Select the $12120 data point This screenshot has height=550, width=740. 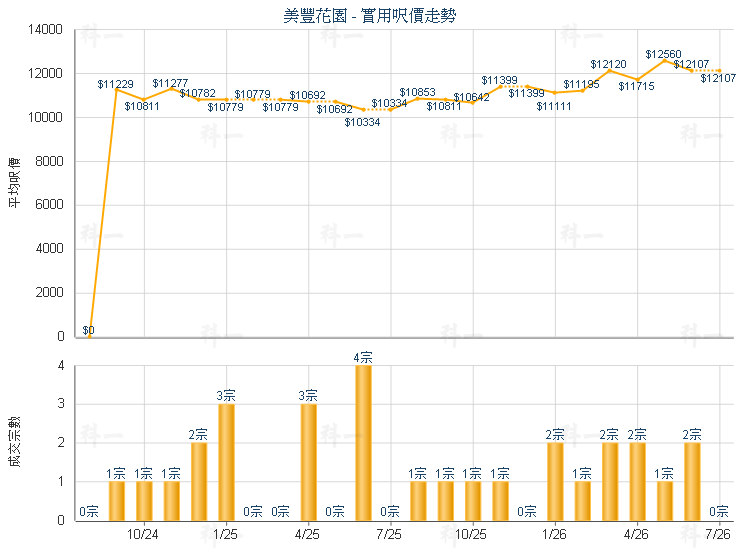(x=610, y=70)
